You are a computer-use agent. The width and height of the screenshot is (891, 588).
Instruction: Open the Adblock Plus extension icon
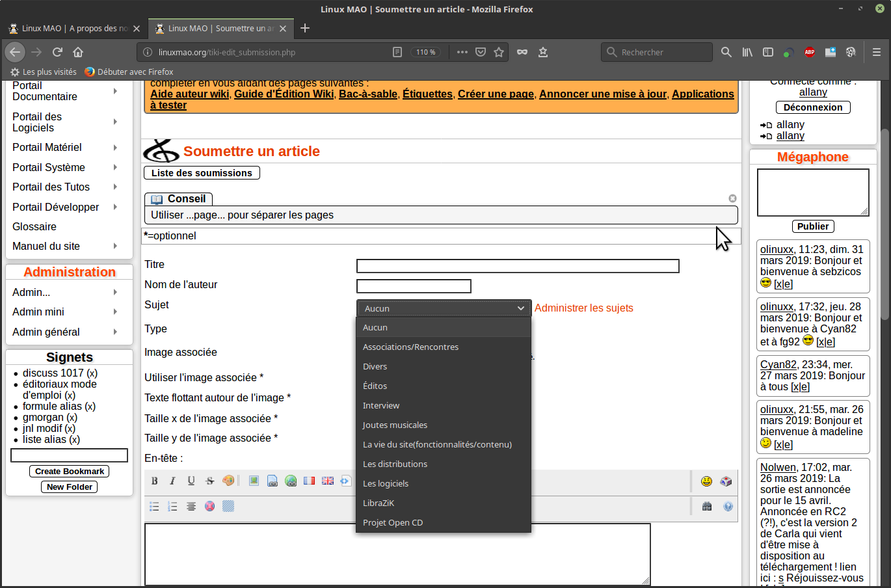point(810,52)
